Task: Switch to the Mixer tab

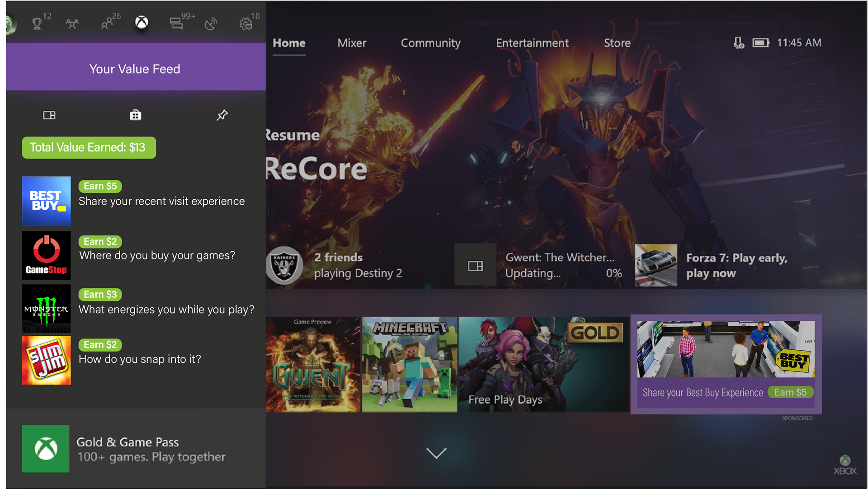Action: [352, 43]
